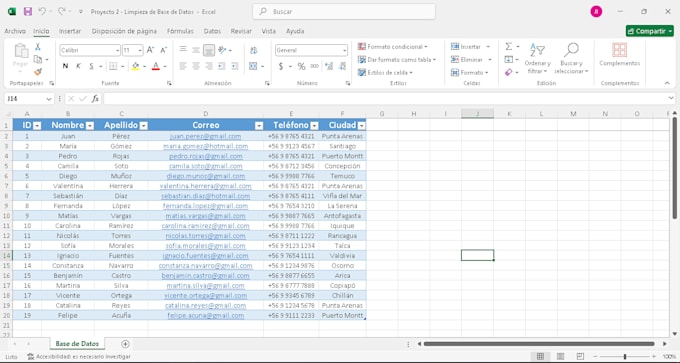Switch to the Insertar tab
Viewport: 680px width, 363px height.
pyautogui.click(x=70, y=31)
